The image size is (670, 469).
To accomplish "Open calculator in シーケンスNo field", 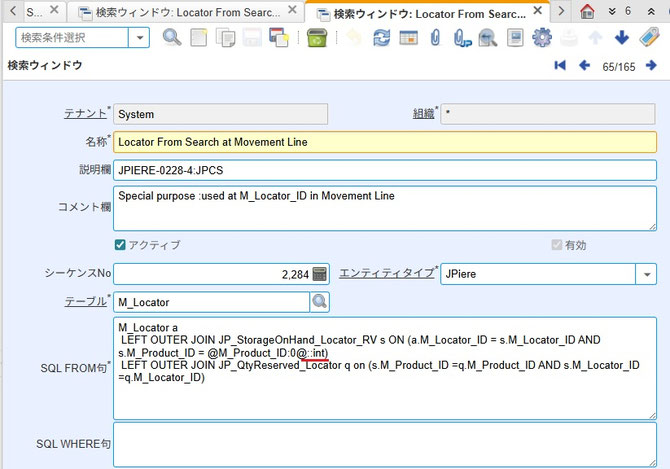I will [320, 274].
